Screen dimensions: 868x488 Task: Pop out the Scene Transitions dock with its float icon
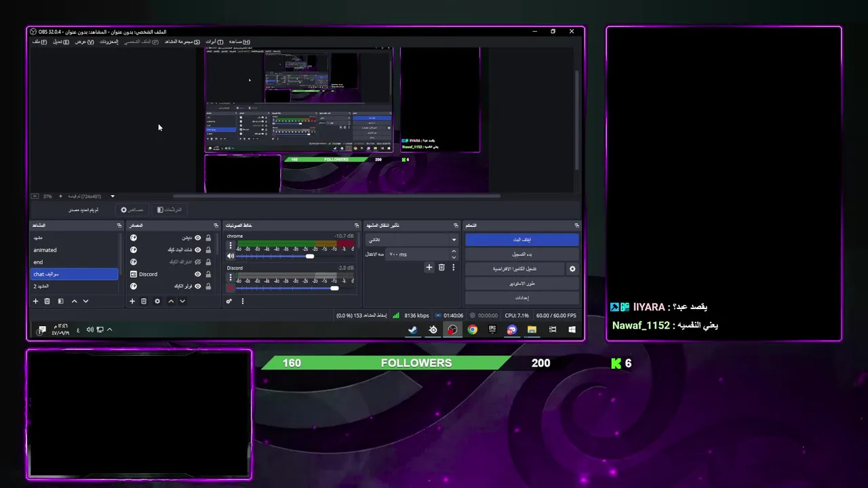[x=456, y=225]
